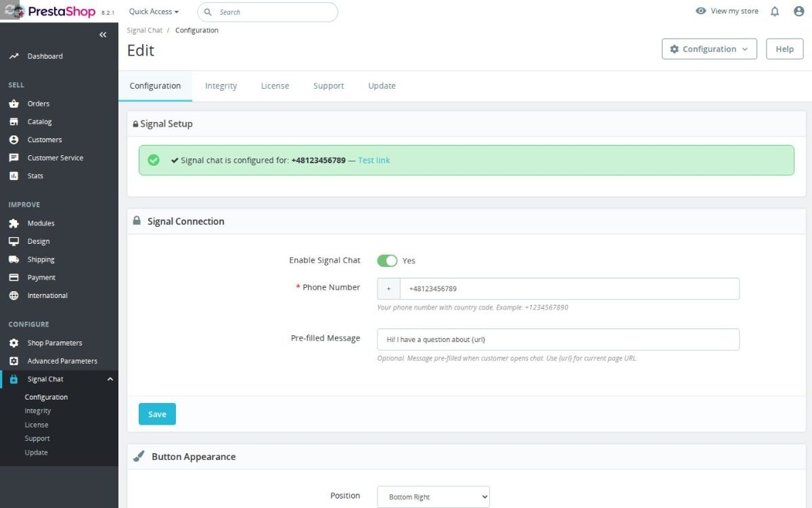Click the Configuration breadcrumb text

tap(196, 30)
